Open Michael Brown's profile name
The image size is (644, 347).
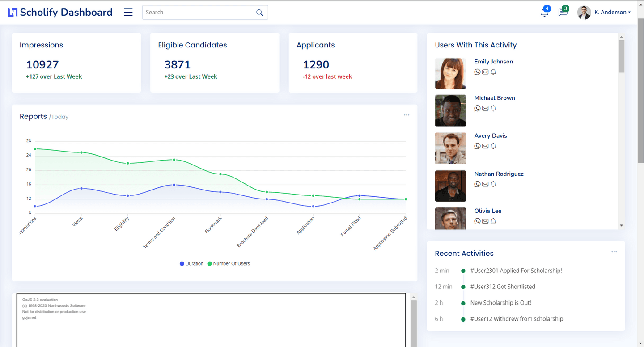tap(495, 98)
